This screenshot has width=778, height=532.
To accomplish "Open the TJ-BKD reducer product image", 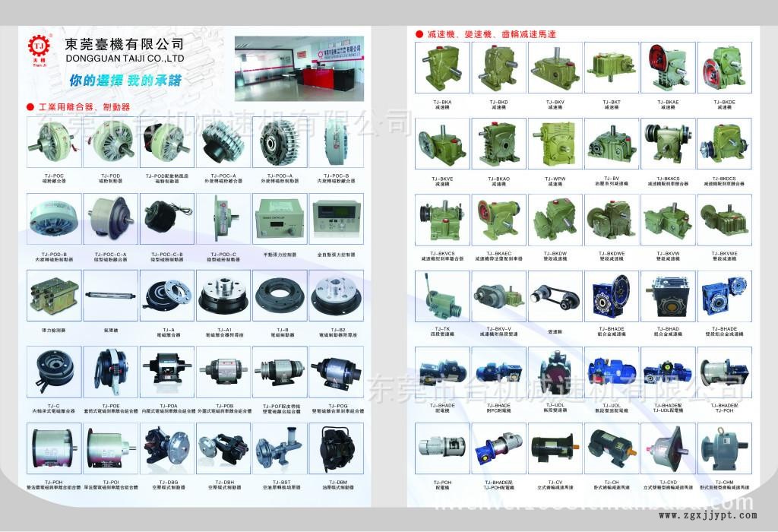I will pyautogui.click(x=498, y=68).
